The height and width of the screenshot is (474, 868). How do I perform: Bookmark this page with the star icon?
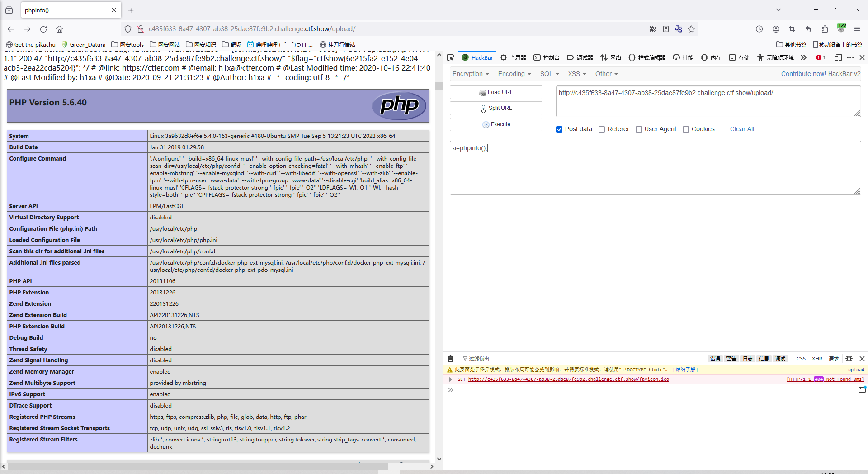click(691, 29)
